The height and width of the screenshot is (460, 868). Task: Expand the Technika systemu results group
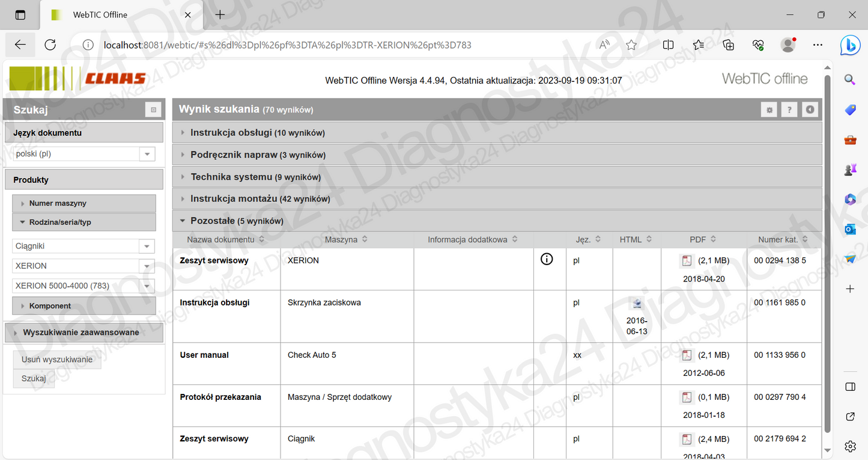(497, 177)
